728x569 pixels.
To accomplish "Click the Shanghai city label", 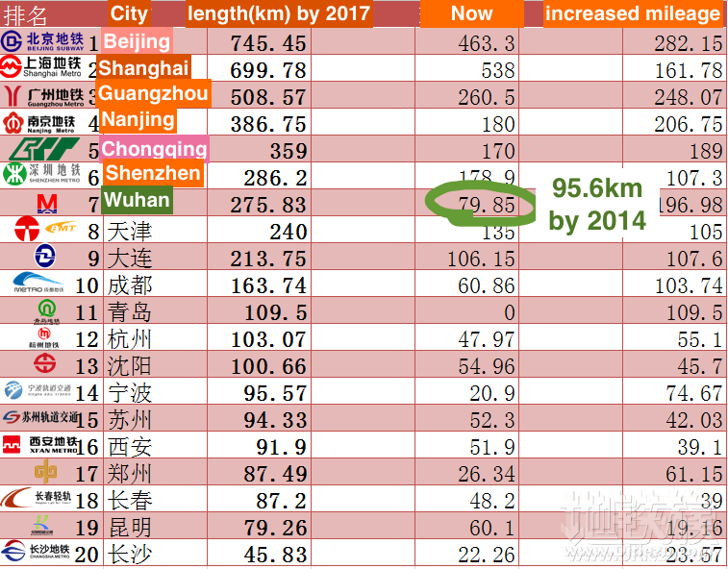I will click(x=143, y=67).
